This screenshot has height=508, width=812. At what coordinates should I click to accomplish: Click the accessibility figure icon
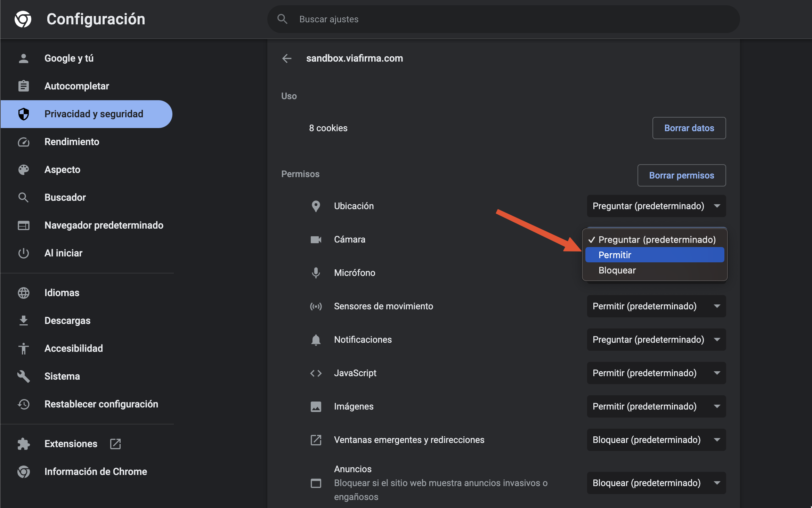coord(24,348)
